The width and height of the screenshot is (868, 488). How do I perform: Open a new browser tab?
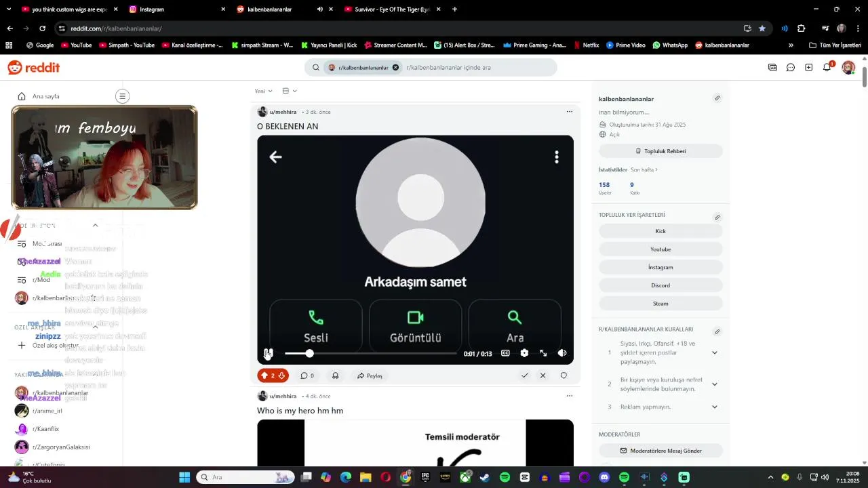[x=454, y=9]
